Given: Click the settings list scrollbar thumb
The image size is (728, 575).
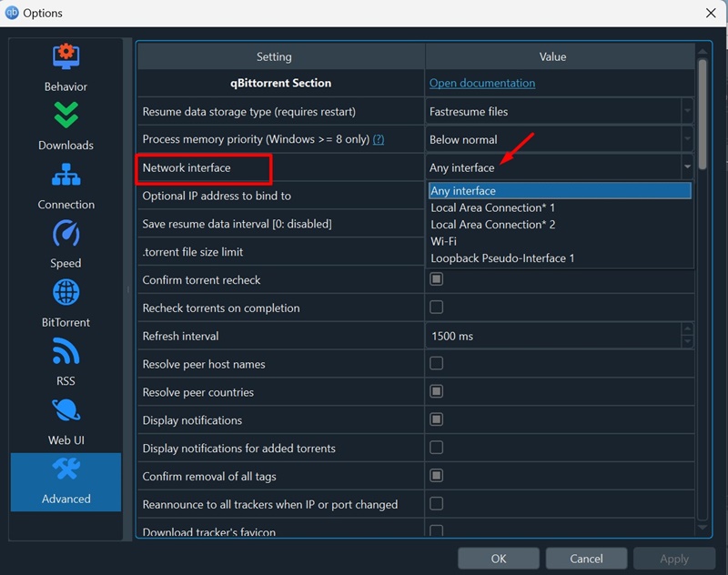Looking at the screenshot, I should 702,114.
